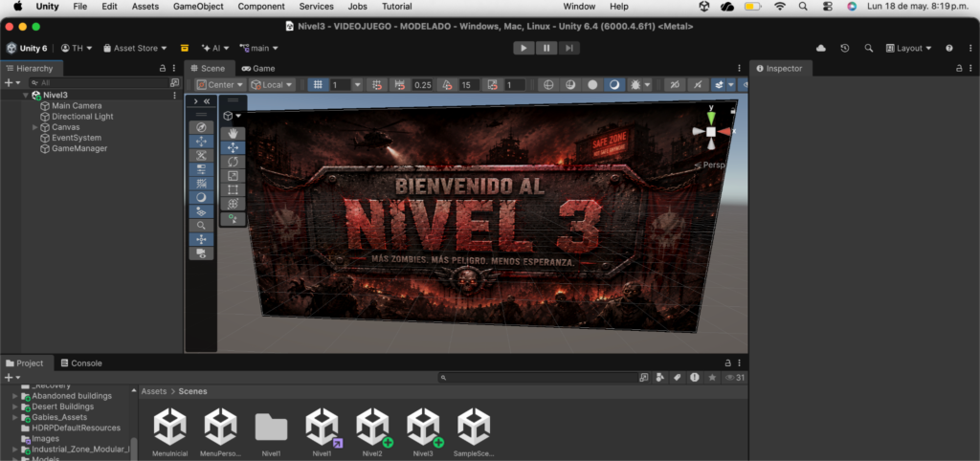Open the GameObject menu
This screenshot has width=980, height=461.
[x=196, y=7]
